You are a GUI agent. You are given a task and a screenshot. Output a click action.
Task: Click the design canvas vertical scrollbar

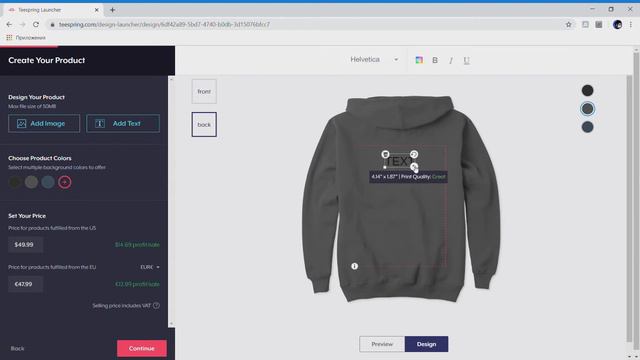click(629, 208)
